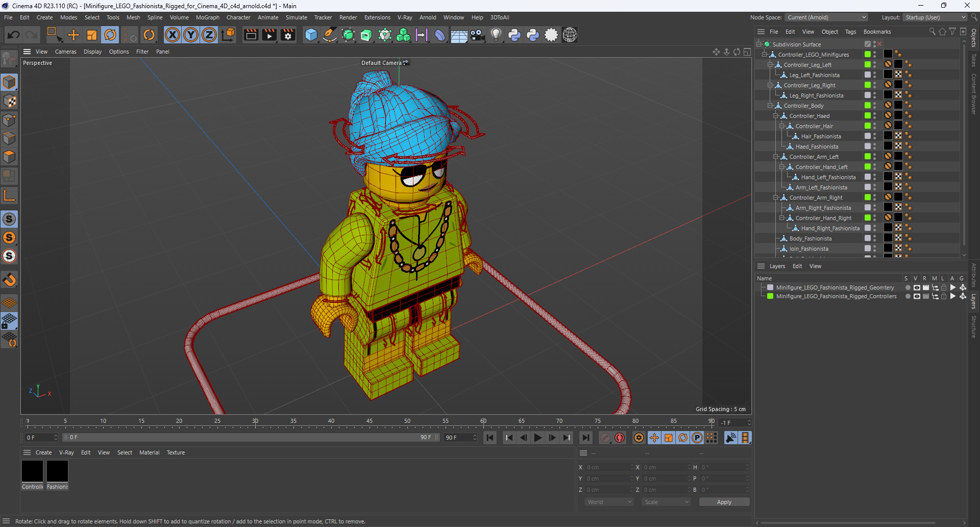Select the Axis tool L icon
The width and height of the screenshot is (980, 527).
(9, 195)
